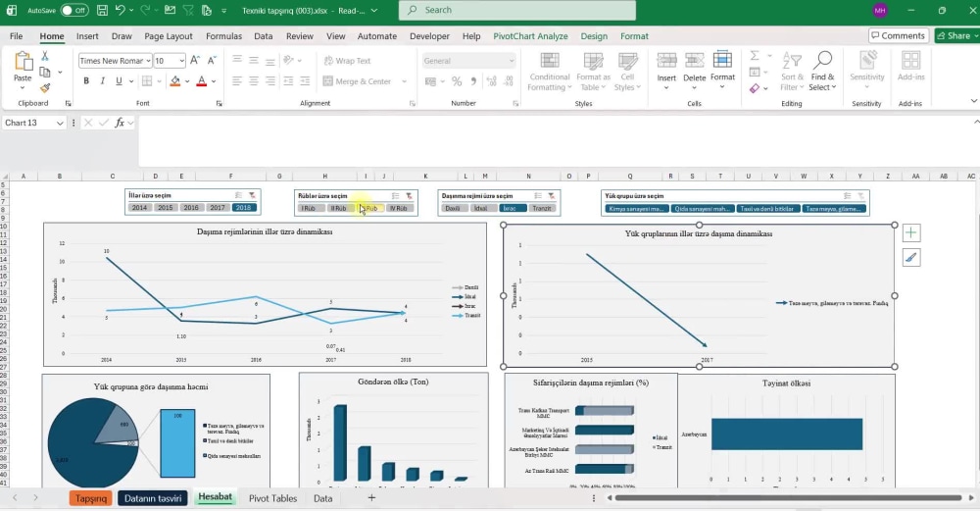Open font color dropdown arrow
The width and height of the screenshot is (980, 511).
[x=214, y=81]
